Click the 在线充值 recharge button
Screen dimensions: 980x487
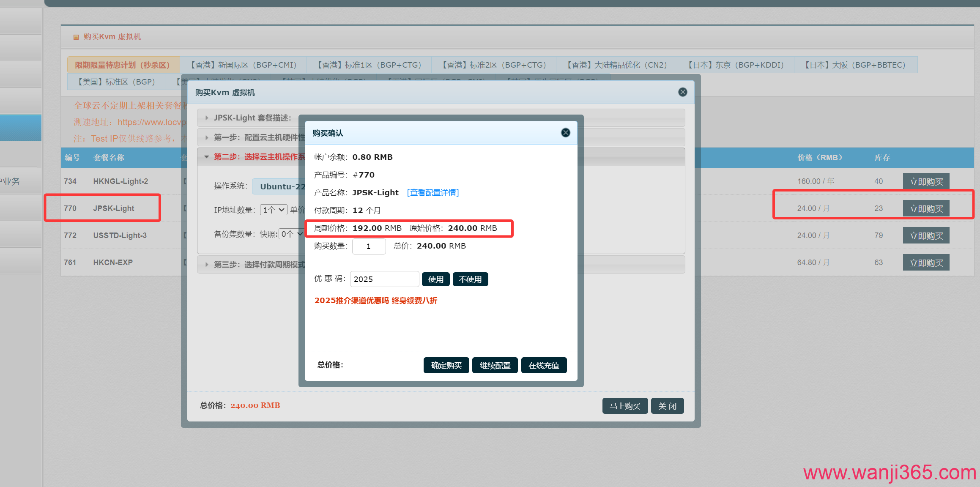[544, 365]
